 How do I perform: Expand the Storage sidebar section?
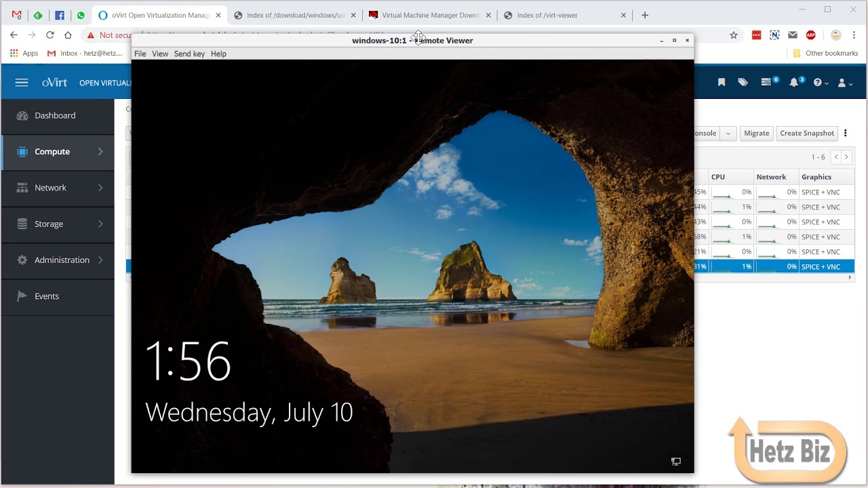click(x=58, y=224)
